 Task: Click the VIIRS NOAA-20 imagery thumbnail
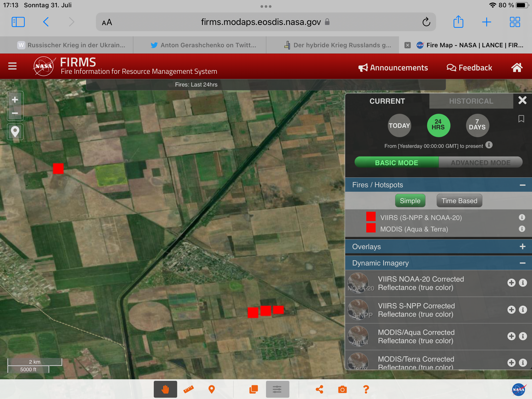coord(358,283)
